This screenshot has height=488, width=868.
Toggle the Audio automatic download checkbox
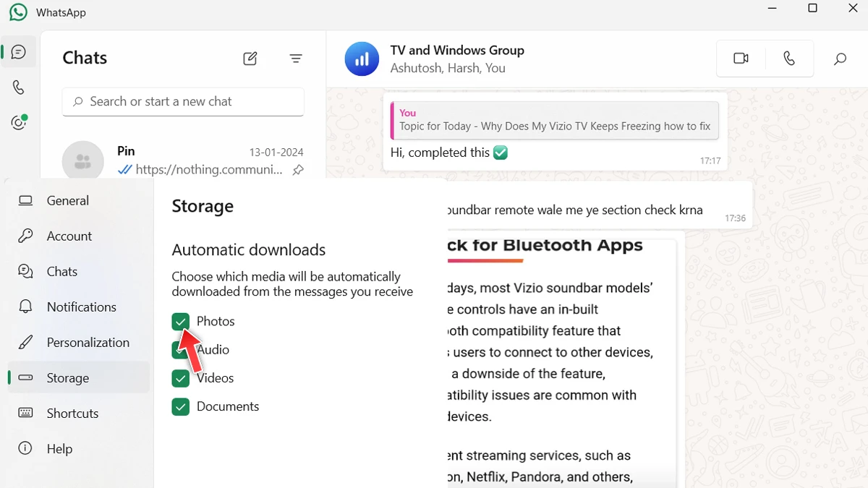(x=181, y=350)
